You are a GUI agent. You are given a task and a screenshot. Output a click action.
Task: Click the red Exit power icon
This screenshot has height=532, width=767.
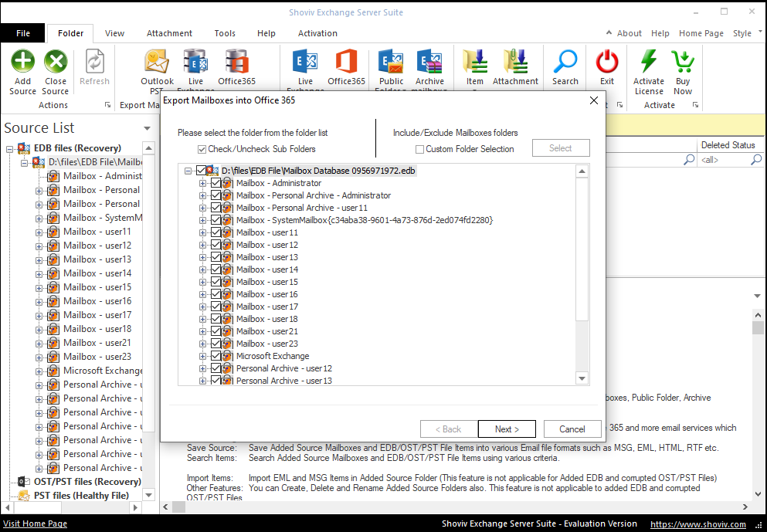[607, 62]
